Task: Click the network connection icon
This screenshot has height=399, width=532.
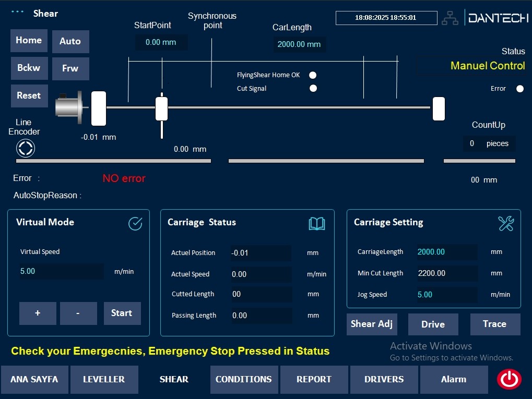Action: (x=450, y=18)
